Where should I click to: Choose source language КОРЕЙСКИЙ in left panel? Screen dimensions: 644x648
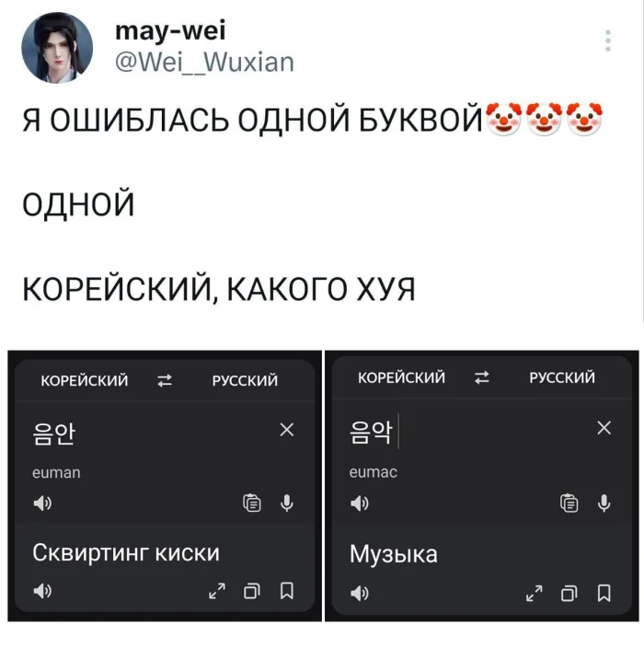(85, 380)
